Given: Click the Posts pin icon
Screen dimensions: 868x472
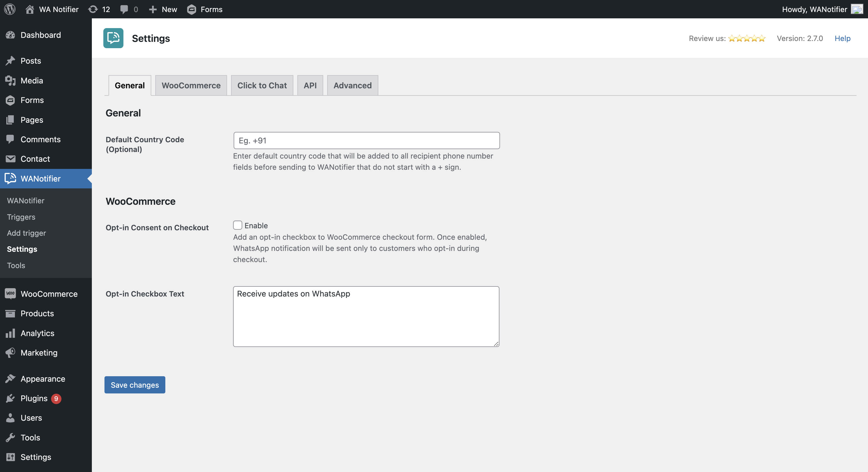Looking at the screenshot, I should [x=10, y=61].
